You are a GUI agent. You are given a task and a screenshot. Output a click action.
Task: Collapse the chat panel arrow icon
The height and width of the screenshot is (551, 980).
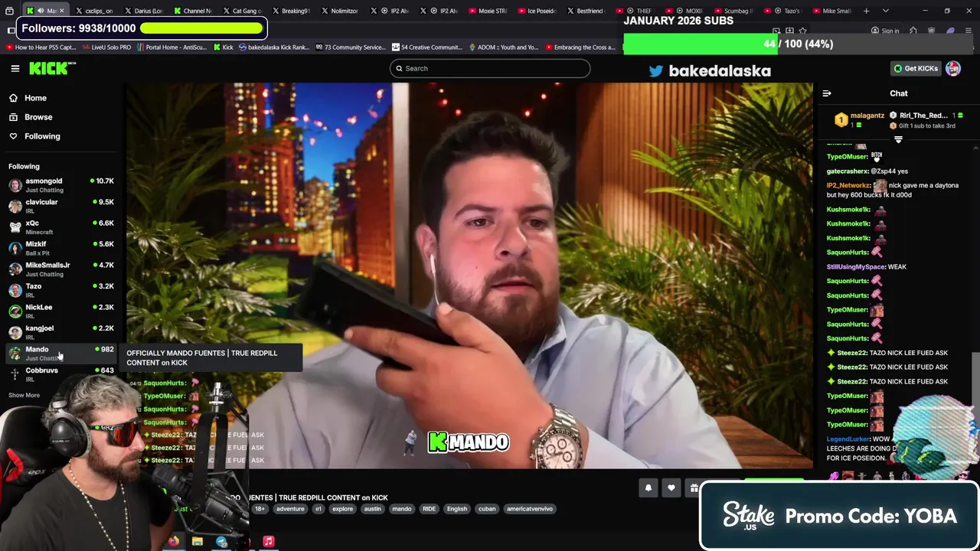click(x=827, y=93)
